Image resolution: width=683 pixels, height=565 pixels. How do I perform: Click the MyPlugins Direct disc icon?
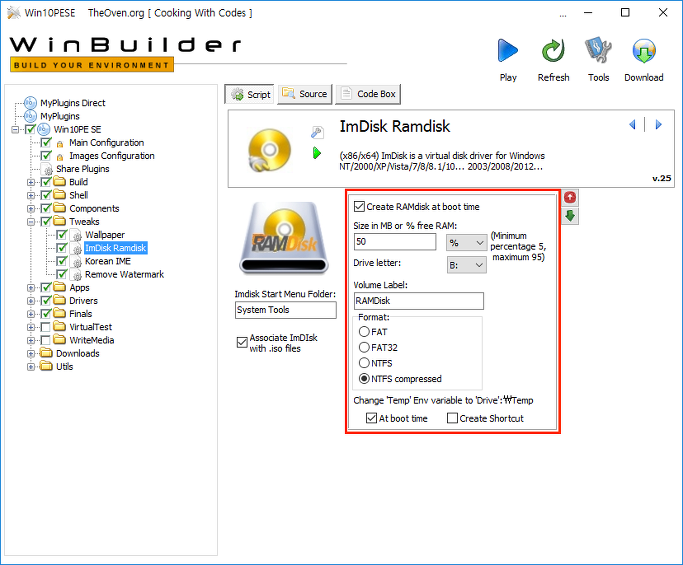click(30, 103)
